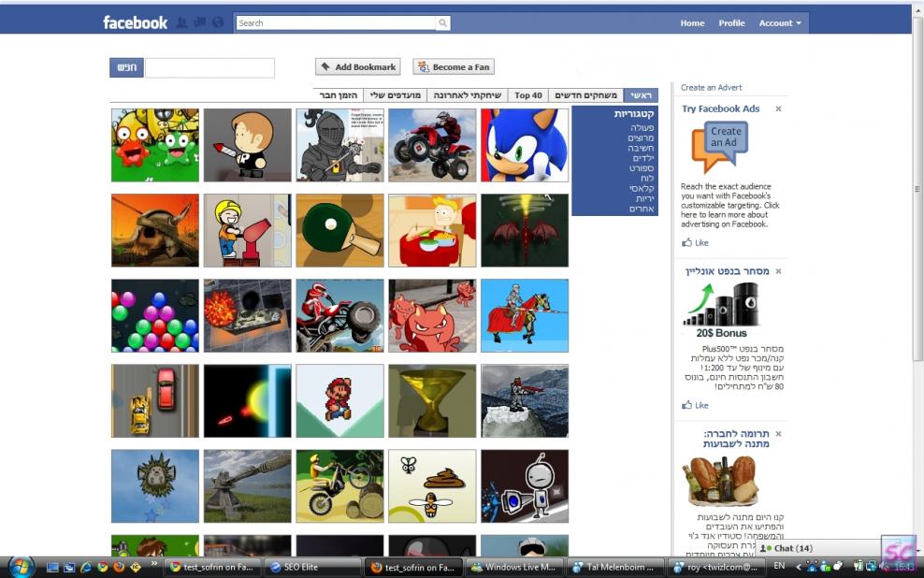Image resolution: width=924 pixels, height=578 pixels.
Task: Switch to Windows Live Messenger taskbar window
Action: [x=516, y=568]
